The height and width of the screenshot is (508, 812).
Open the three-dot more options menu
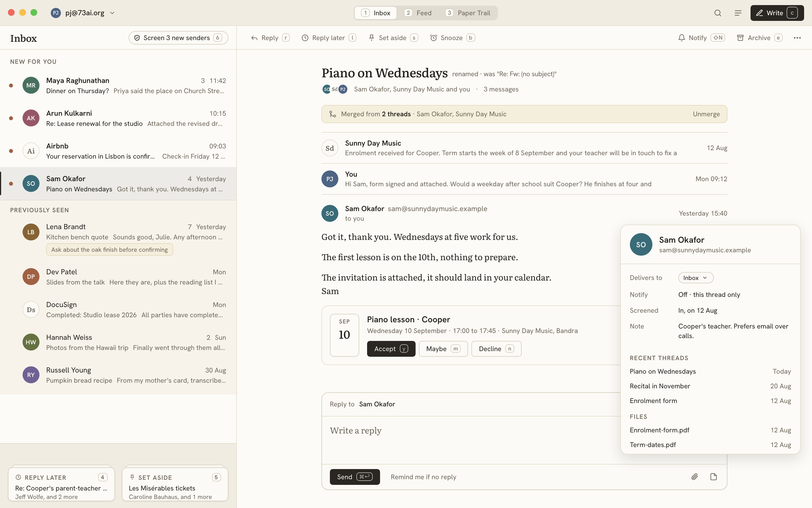point(797,38)
